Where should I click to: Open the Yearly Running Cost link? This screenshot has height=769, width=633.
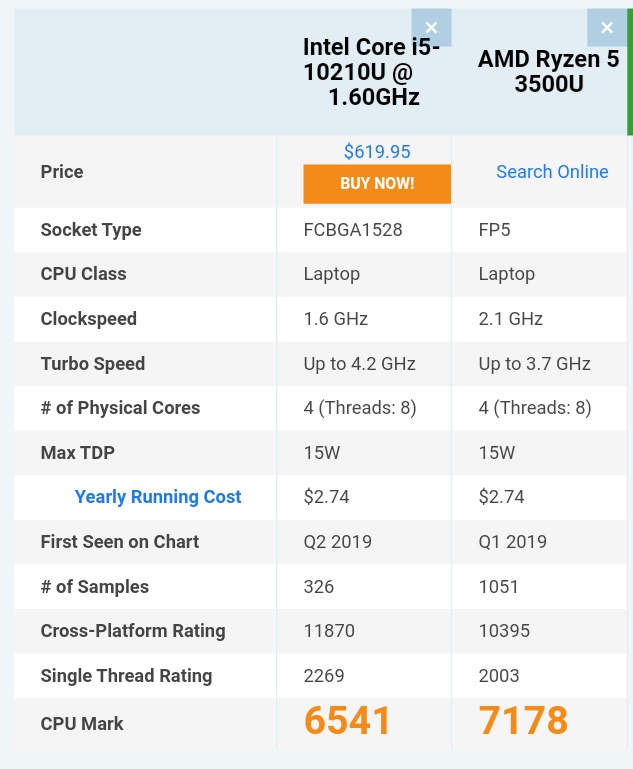point(158,497)
